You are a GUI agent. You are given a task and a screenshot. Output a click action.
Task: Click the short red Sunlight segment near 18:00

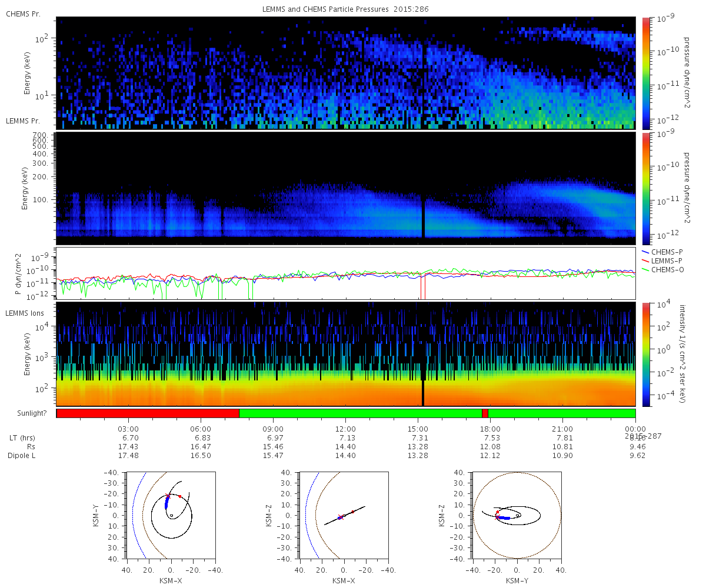[485, 413]
